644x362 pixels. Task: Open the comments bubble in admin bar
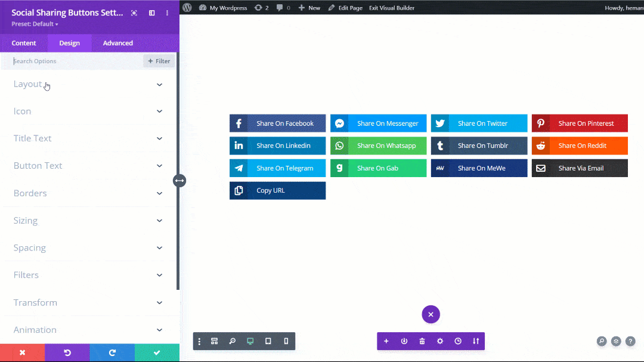tap(283, 8)
